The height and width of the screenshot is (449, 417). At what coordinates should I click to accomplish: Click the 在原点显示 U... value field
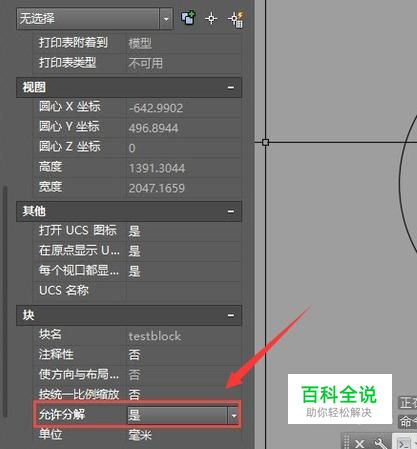click(183, 251)
